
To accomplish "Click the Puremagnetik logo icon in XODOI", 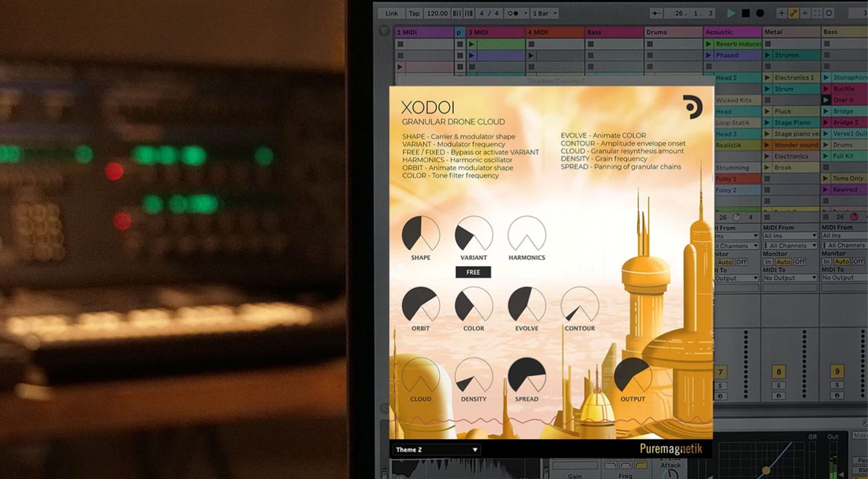I will pyautogui.click(x=692, y=107).
